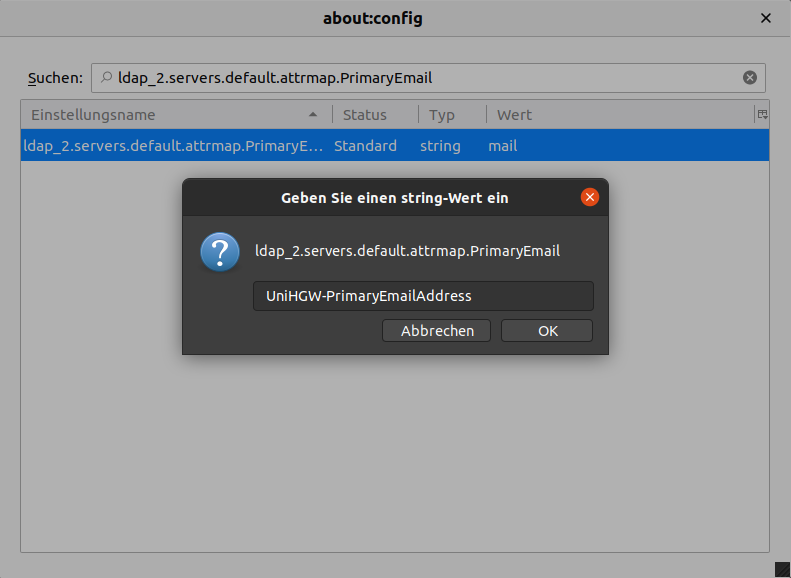Viewport: 791px width, 578px height.
Task: Close the about:config window
Action: (x=766, y=18)
